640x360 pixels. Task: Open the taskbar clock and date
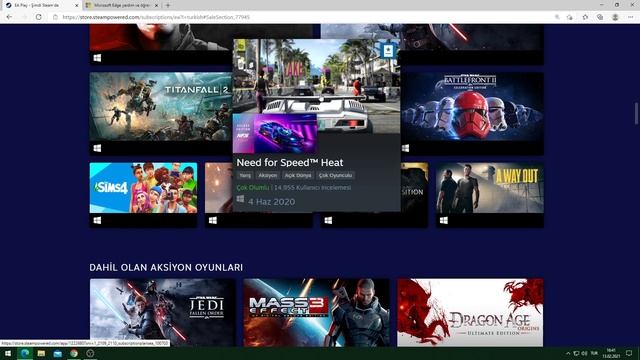[611, 353]
